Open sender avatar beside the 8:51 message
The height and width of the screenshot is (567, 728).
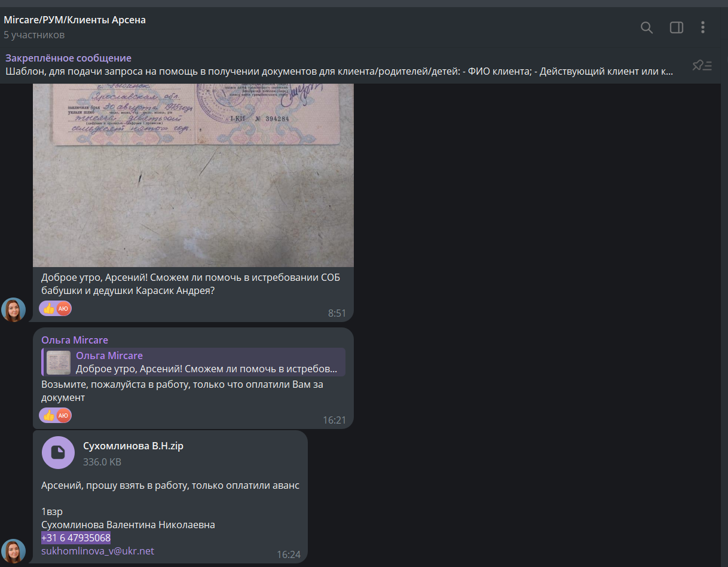click(x=13, y=309)
